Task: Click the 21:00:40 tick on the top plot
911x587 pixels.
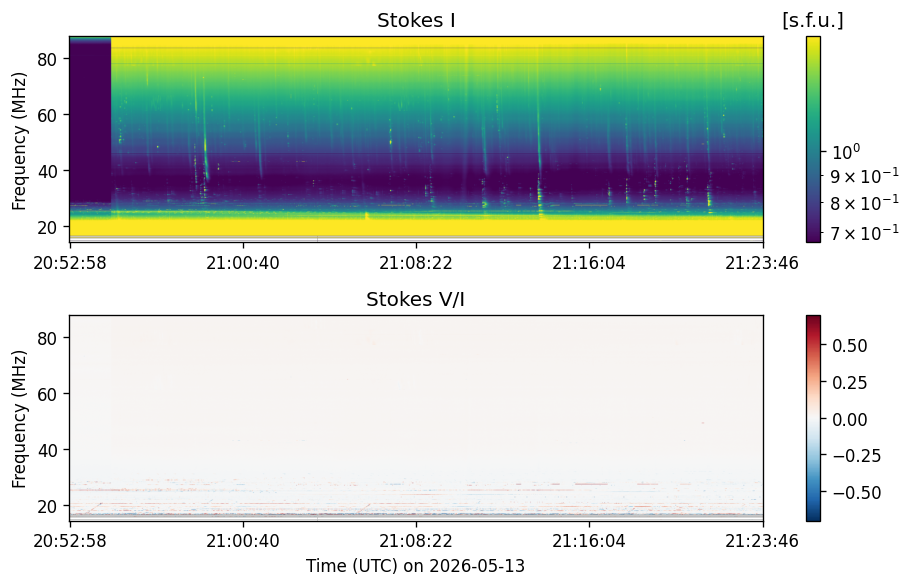Action: pyautogui.click(x=243, y=263)
